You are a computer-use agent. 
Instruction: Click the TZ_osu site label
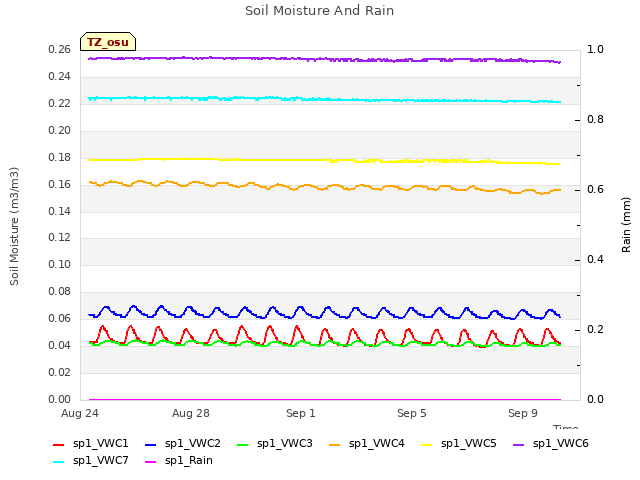pos(108,42)
